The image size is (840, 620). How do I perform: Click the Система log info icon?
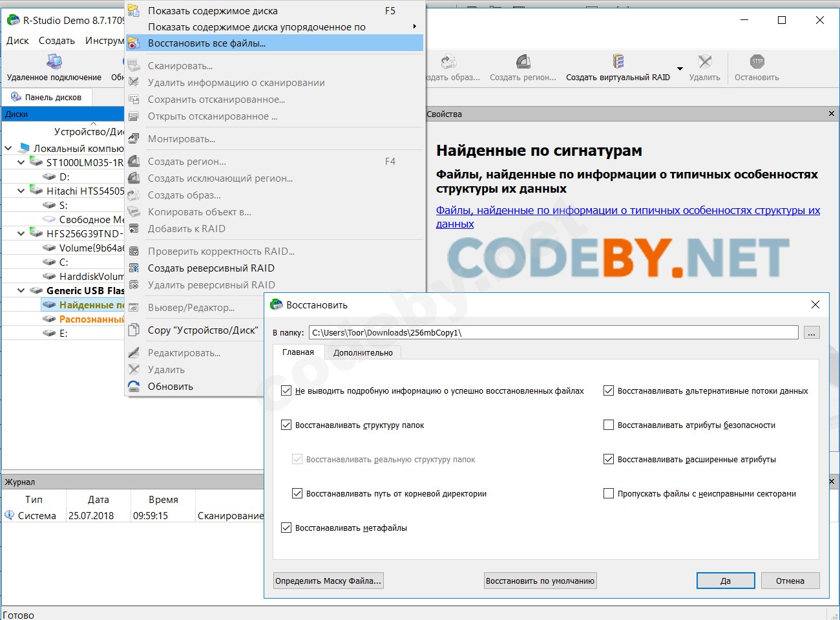[x=9, y=515]
